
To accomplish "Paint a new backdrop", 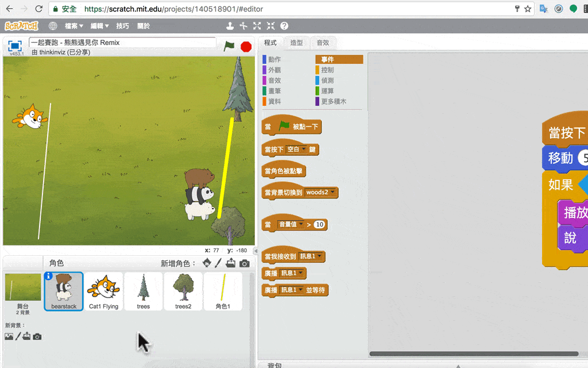I will [18, 336].
